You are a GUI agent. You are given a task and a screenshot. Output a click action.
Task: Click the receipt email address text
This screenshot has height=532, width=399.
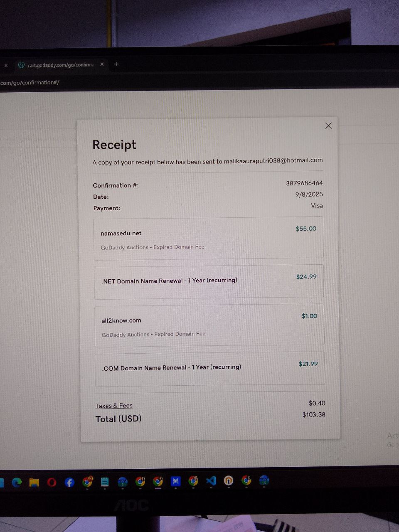tap(273, 160)
